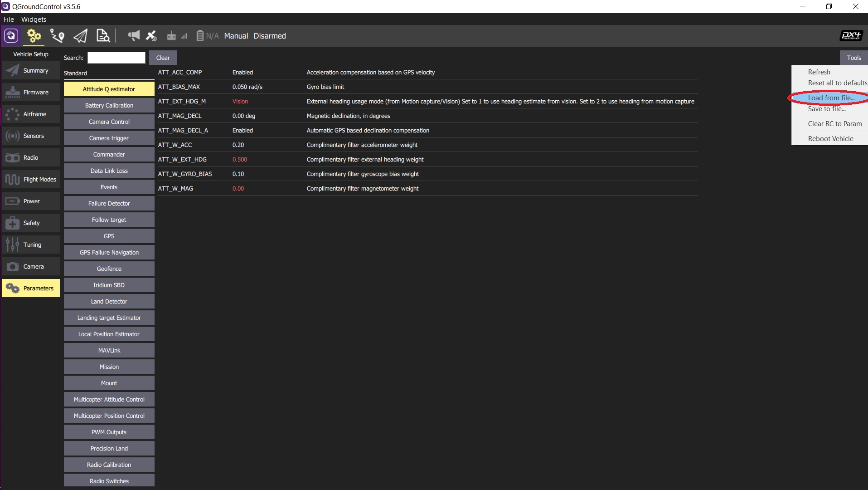Choose Reboot Vehicle from Tools menu
This screenshot has width=868, height=490.
point(830,139)
